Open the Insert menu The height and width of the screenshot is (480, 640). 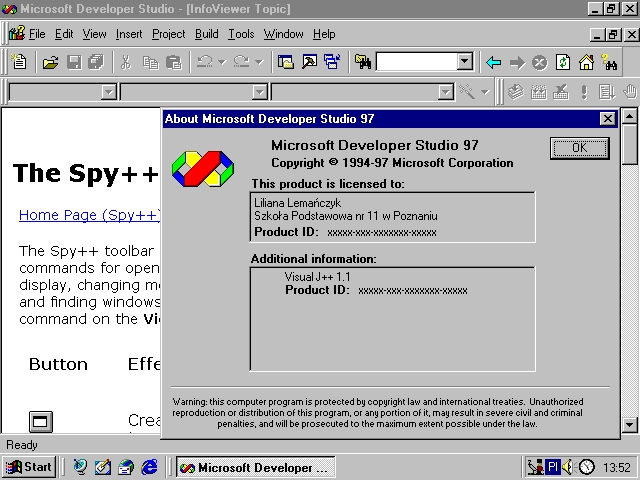pos(129,34)
